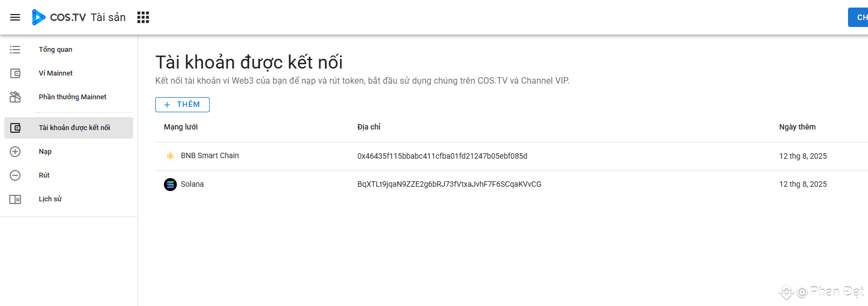Click the COS.TV play logo

(x=38, y=17)
